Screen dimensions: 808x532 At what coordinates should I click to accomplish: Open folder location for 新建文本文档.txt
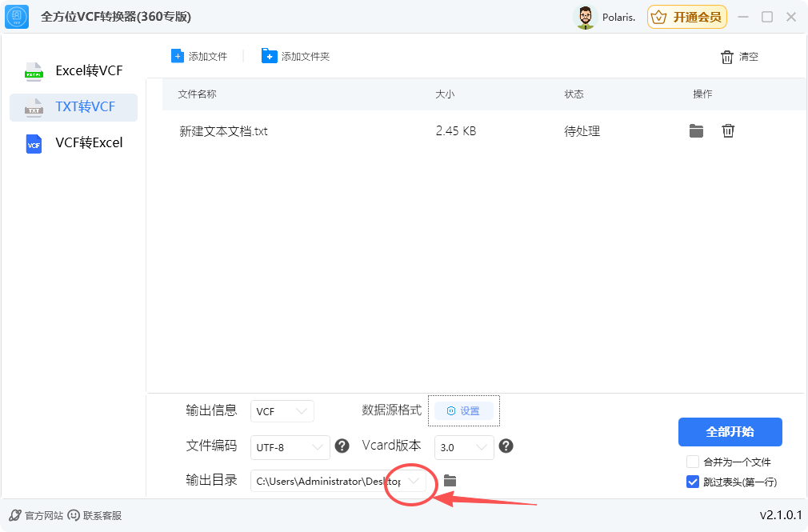pyautogui.click(x=695, y=130)
